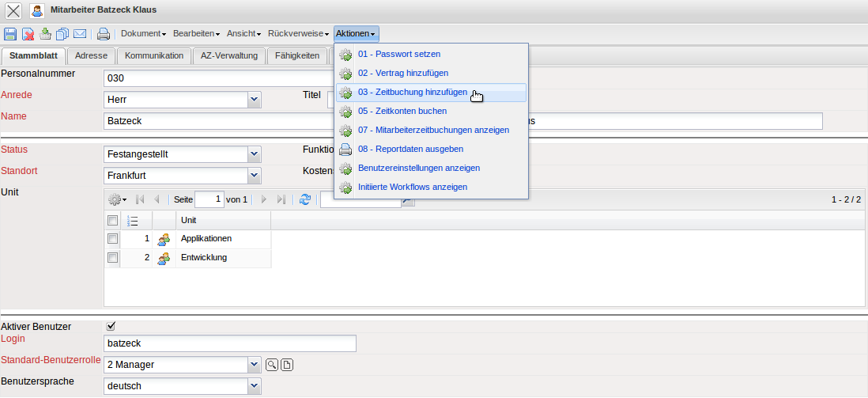Open the Rückverweise toolbar menu
868x398 pixels.
(x=298, y=33)
